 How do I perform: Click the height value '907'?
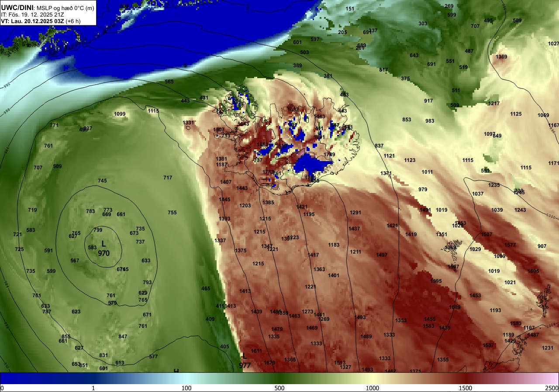(x=542, y=246)
